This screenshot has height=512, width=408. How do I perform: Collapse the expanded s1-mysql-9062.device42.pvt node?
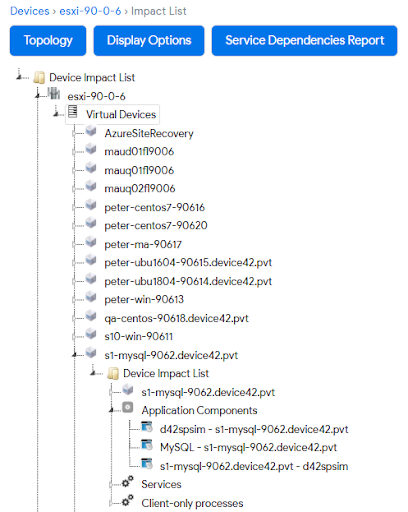pos(74,355)
